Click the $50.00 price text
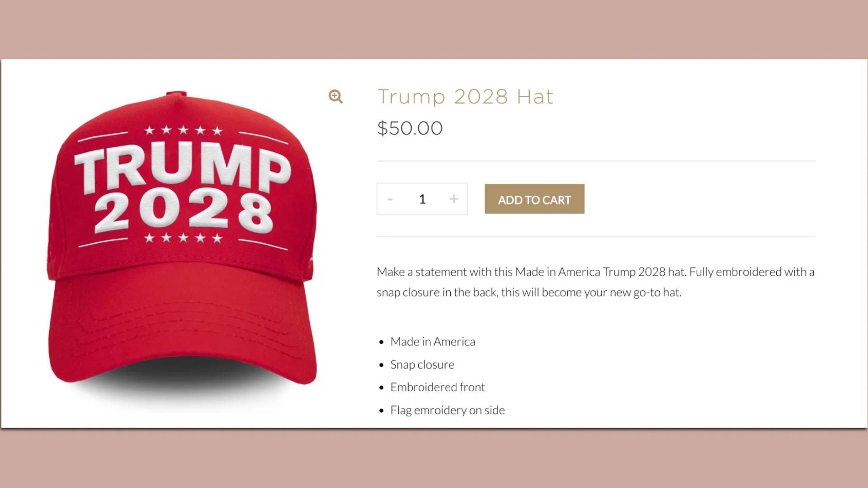This screenshot has height=488, width=868. [x=410, y=128]
